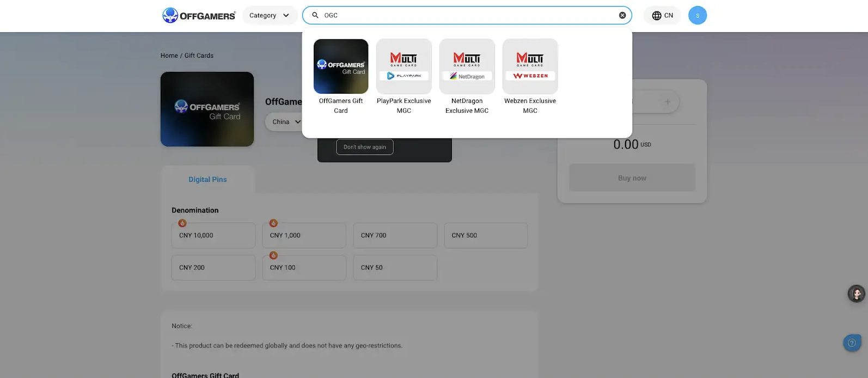Open the user account avatar menu

point(698,15)
